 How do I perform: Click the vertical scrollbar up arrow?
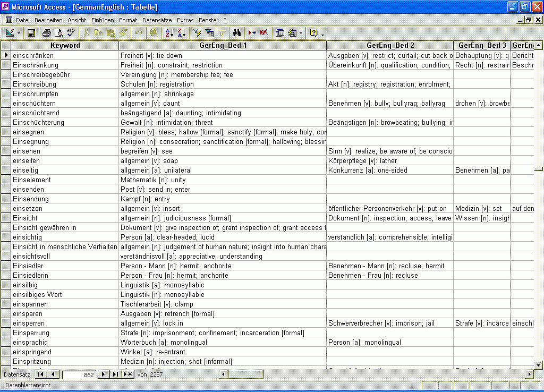538,45
